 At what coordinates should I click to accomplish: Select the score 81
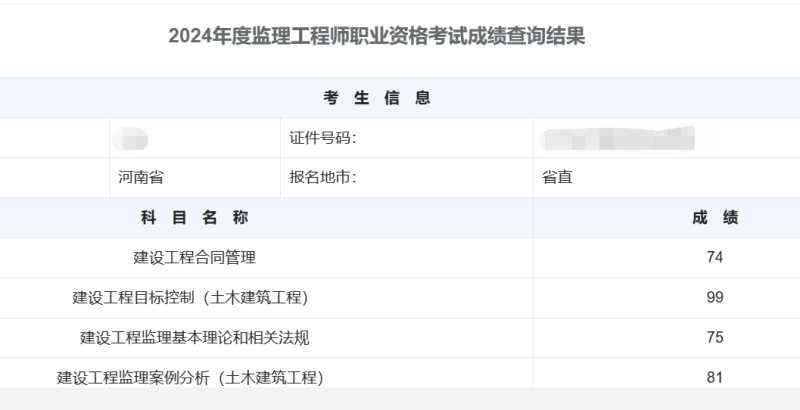[x=714, y=377]
